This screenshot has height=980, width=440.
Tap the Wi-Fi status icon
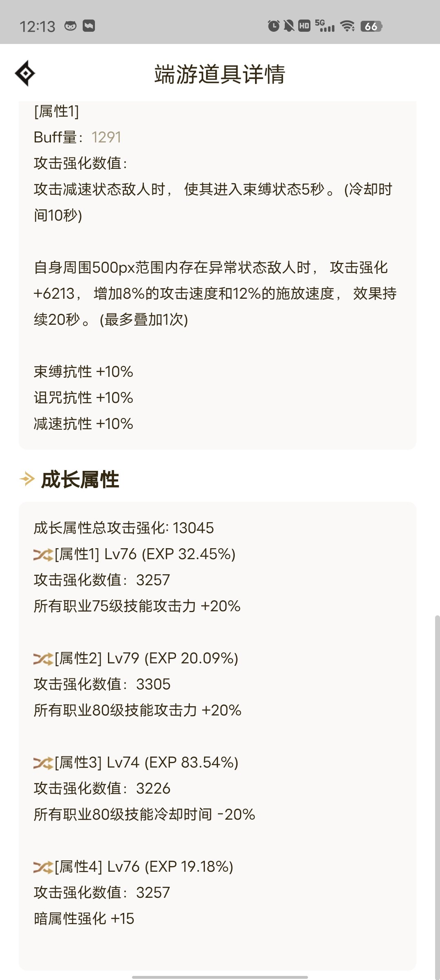pyautogui.click(x=348, y=26)
